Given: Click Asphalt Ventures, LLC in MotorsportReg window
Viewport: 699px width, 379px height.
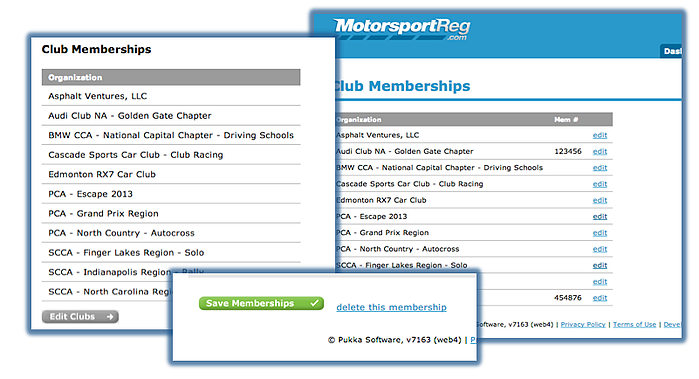Looking at the screenshot, I should (377, 135).
